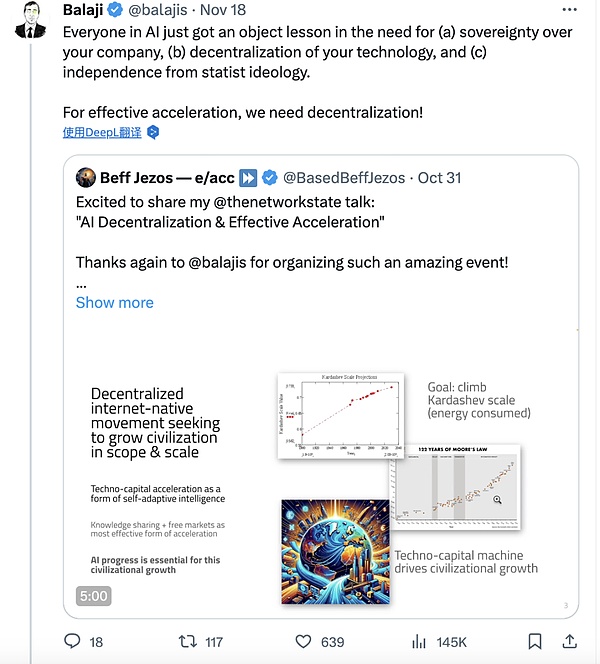The image size is (600, 664).
Task: Click Balaji's verified badge icon
Action: tap(115, 10)
